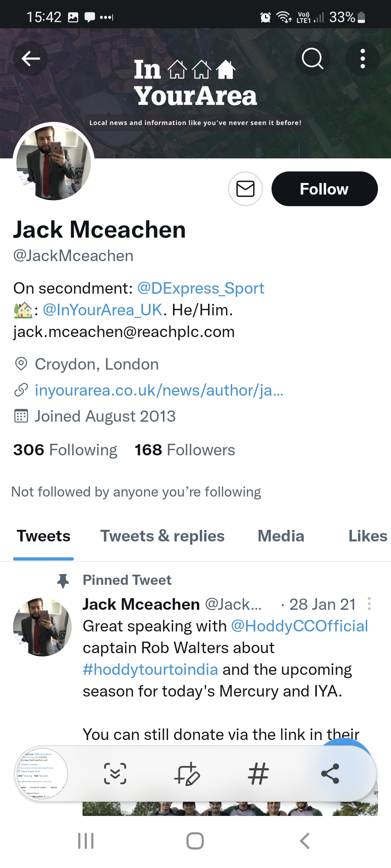This screenshot has width=391, height=868.
Task: Open search with the magnifier icon
Action: point(312,59)
